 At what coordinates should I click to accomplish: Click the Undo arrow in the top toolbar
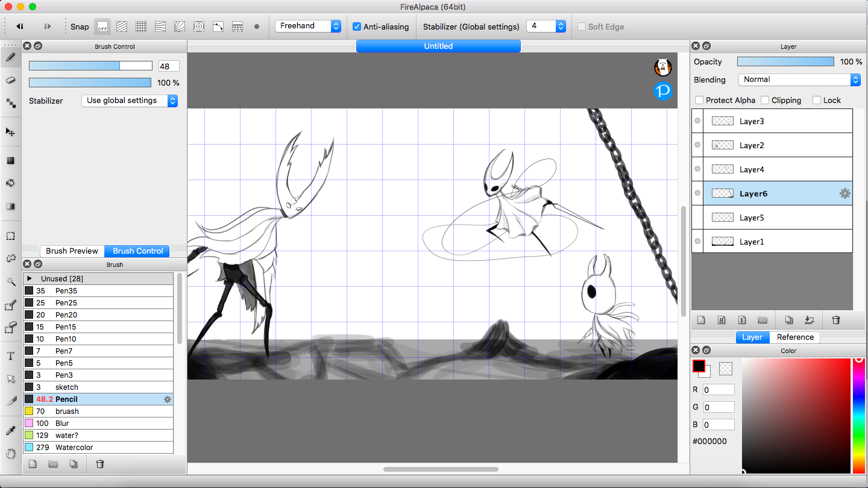click(x=20, y=27)
